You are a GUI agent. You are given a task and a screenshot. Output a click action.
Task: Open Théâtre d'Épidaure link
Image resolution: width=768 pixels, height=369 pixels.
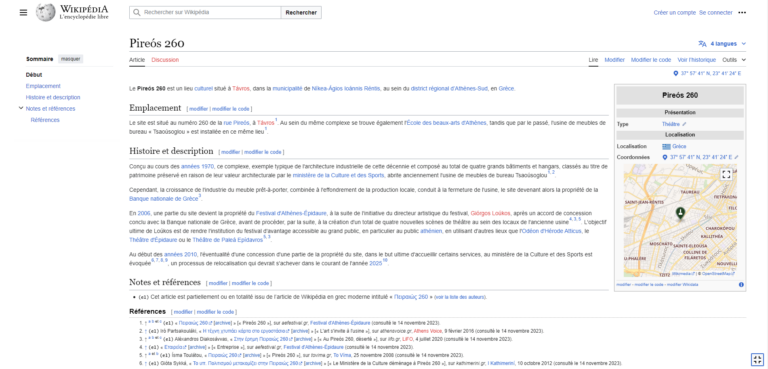point(152,240)
